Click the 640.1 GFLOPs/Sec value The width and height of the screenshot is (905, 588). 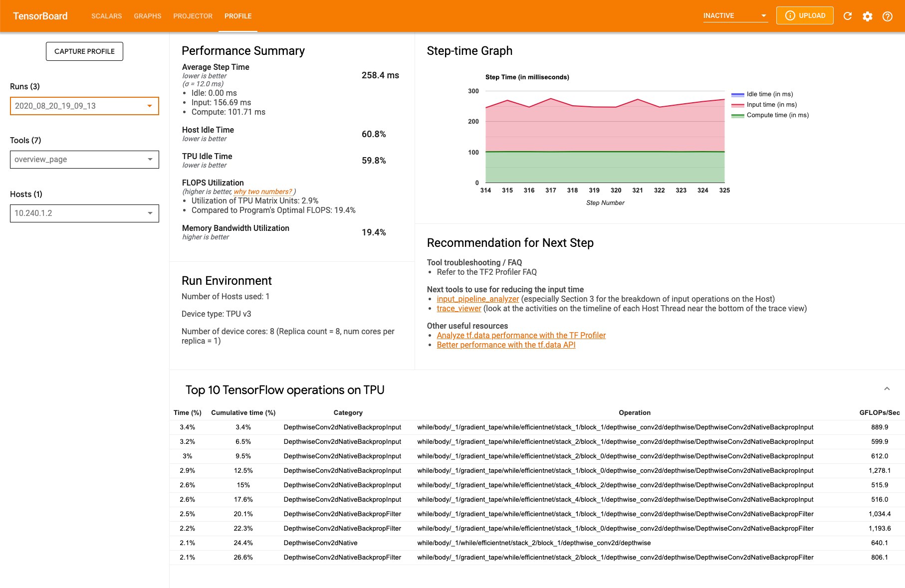tap(880, 543)
